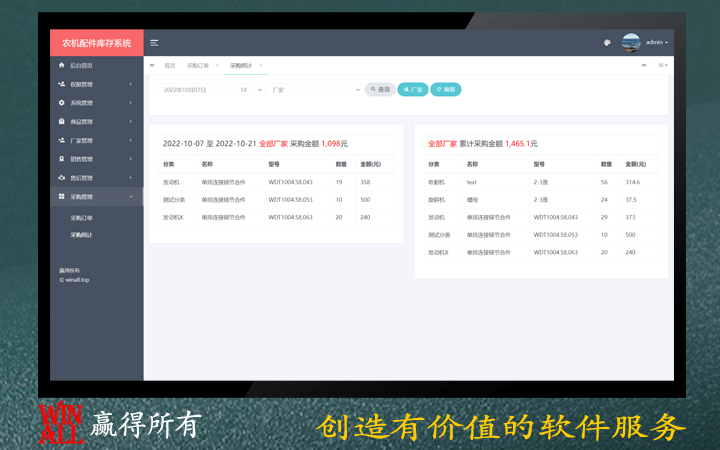Click the teal 厂家 button
The image size is (720, 450).
click(x=413, y=90)
